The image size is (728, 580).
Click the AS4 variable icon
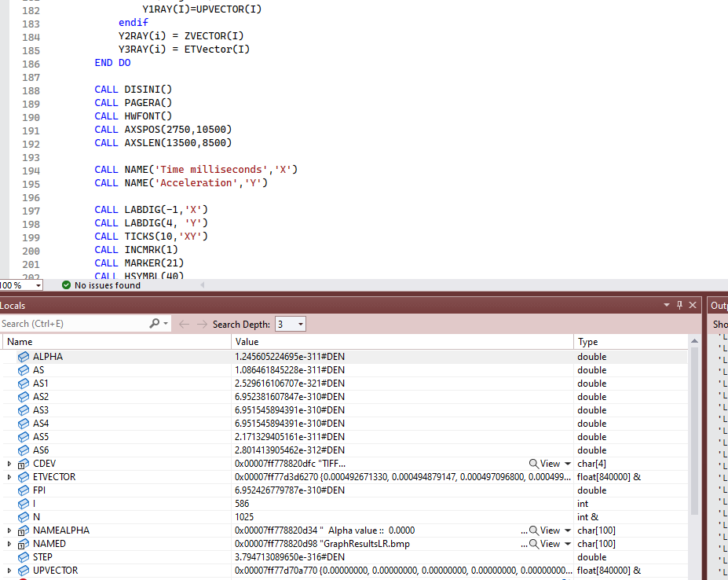click(x=24, y=424)
